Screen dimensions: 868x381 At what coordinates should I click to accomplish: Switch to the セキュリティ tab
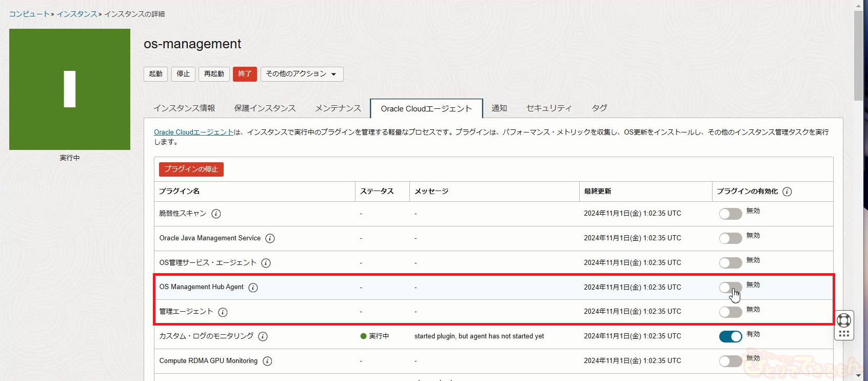click(x=549, y=108)
